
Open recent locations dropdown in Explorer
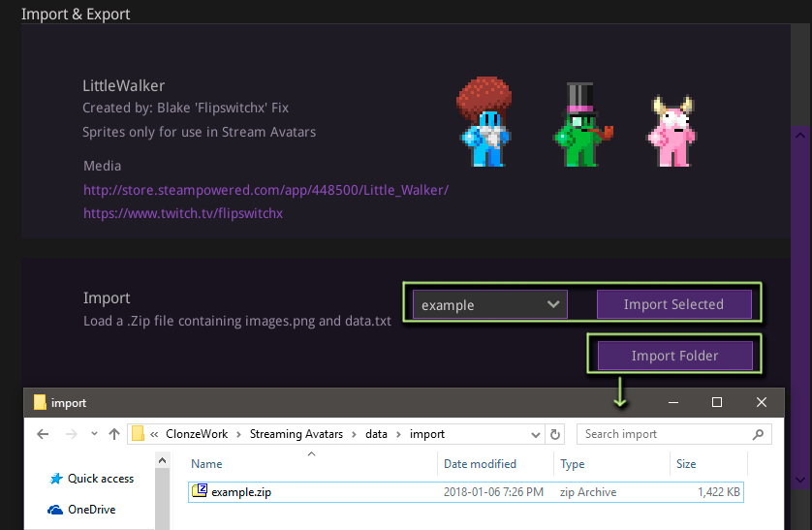tap(94, 434)
